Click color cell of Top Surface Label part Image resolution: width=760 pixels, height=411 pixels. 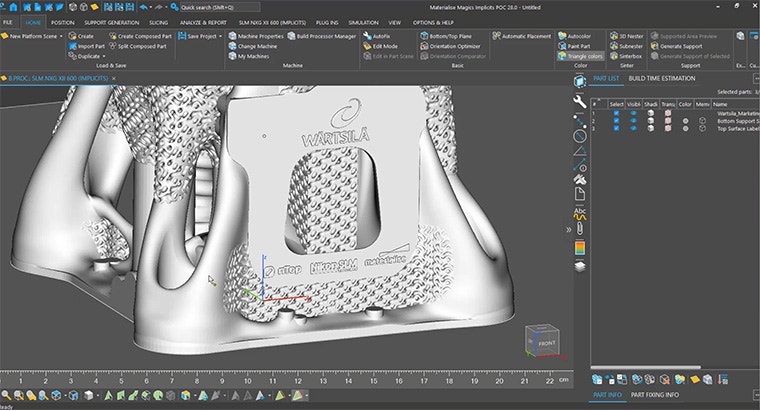(685, 129)
